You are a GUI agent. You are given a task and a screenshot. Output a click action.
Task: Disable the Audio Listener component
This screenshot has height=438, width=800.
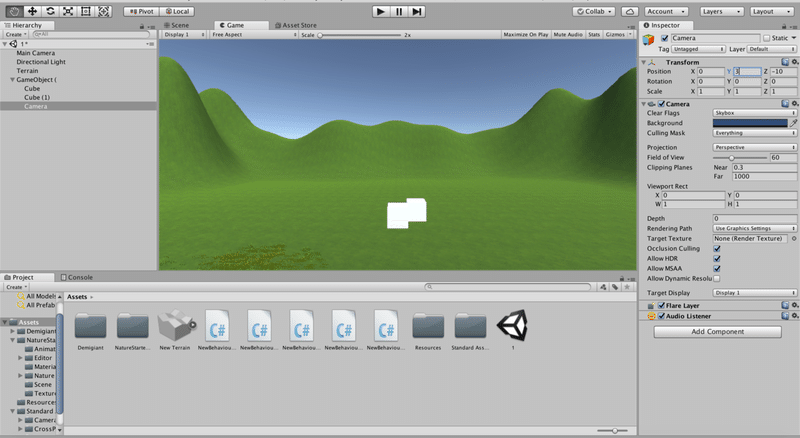pyautogui.click(x=662, y=316)
